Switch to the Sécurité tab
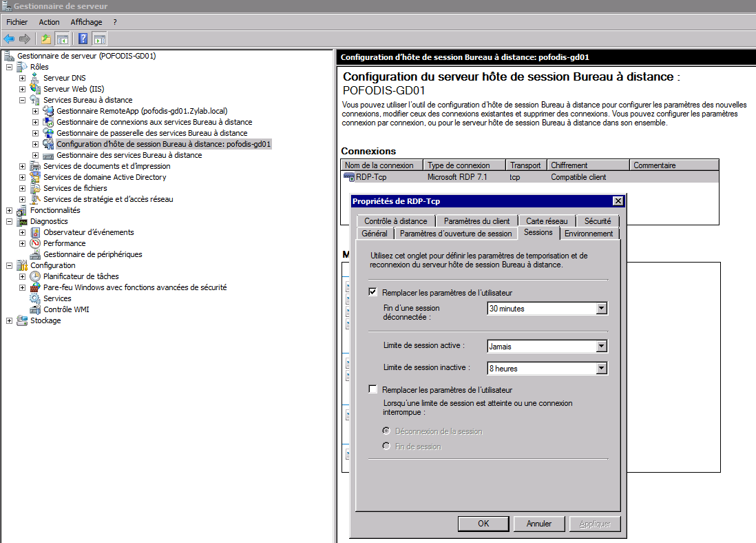The image size is (756, 543). (597, 221)
